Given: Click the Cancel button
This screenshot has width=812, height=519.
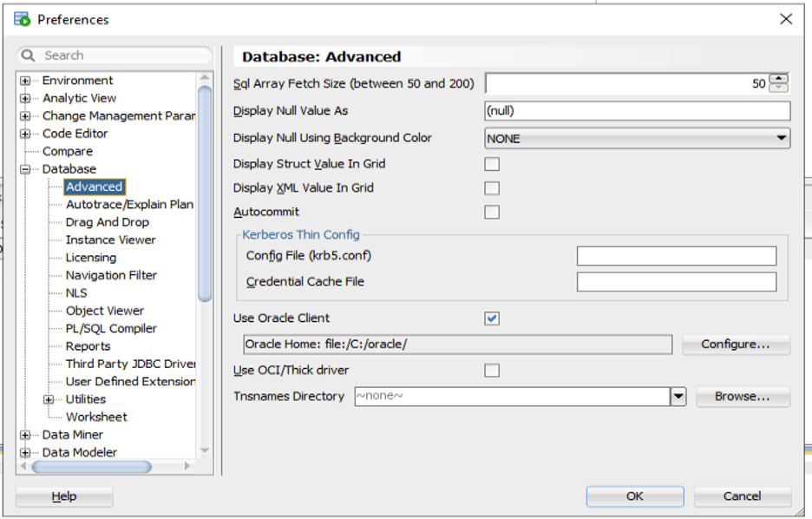Looking at the screenshot, I should (742, 496).
